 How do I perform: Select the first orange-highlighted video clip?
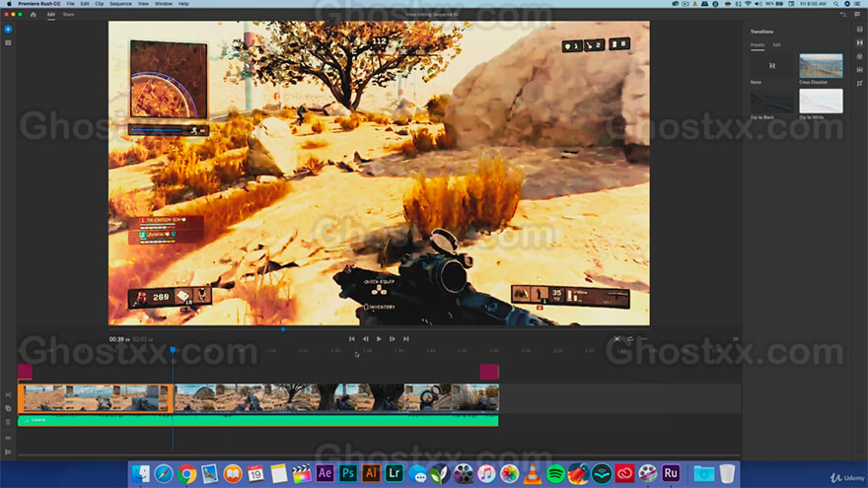[96, 398]
